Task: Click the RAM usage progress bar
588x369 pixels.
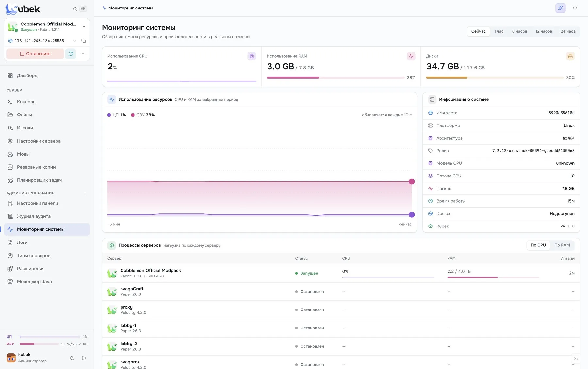Action: 335,78
